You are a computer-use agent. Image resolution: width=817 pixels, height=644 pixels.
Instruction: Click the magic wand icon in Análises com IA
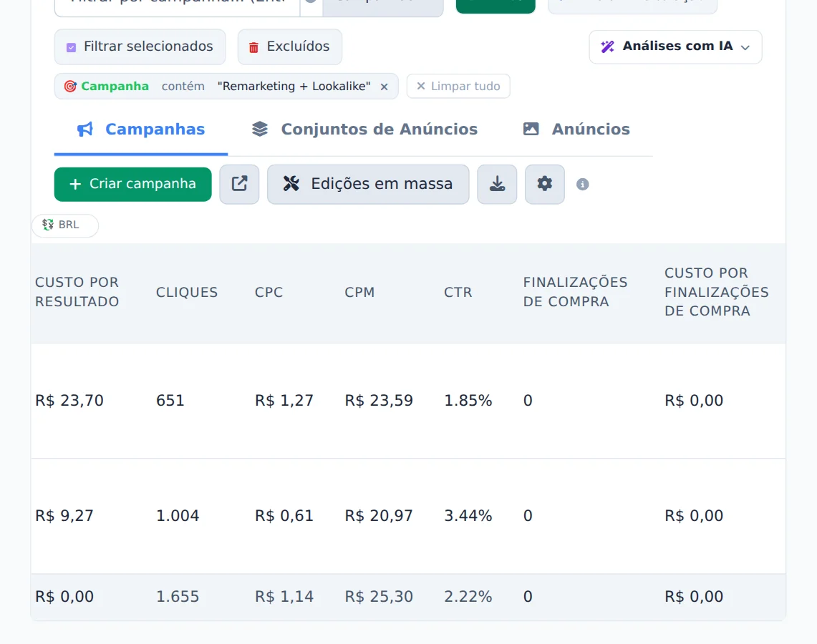pyautogui.click(x=607, y=47)
